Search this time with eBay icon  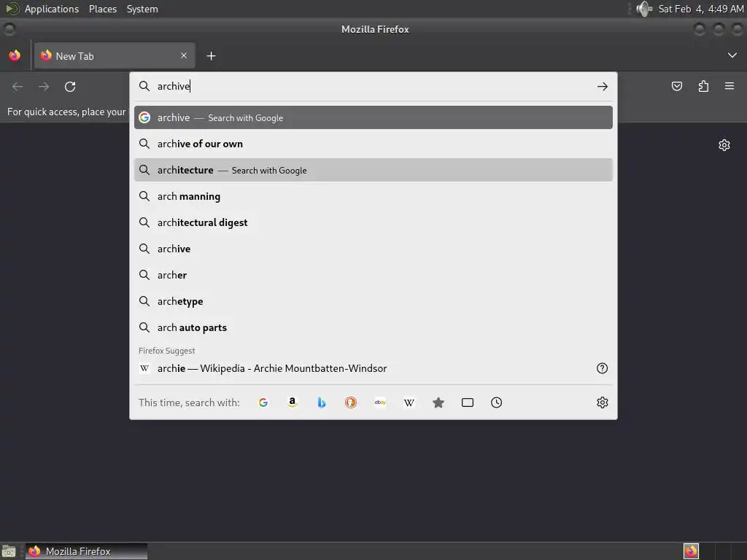[380, 402]
